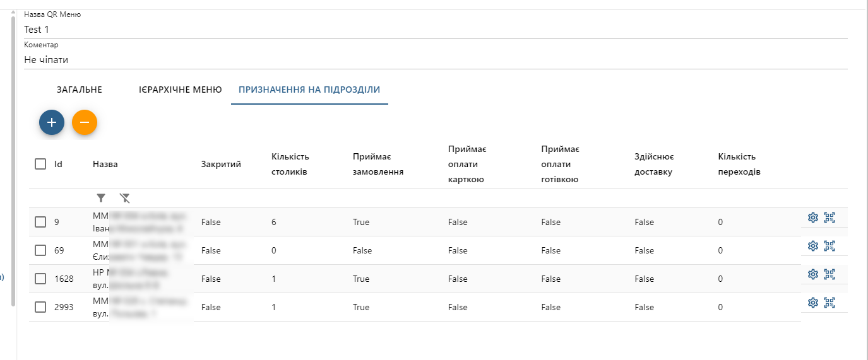Show QR code for row Id 2993

tap(829, 303)
